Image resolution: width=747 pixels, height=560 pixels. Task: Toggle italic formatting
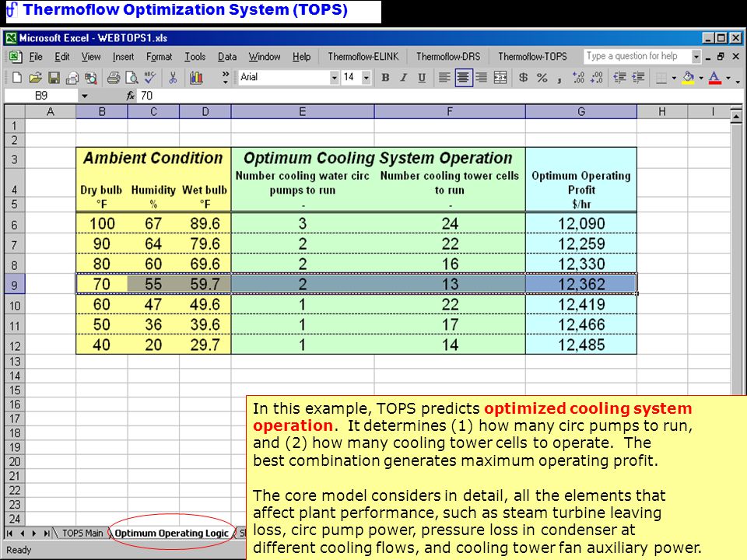[x=404, y=78]
